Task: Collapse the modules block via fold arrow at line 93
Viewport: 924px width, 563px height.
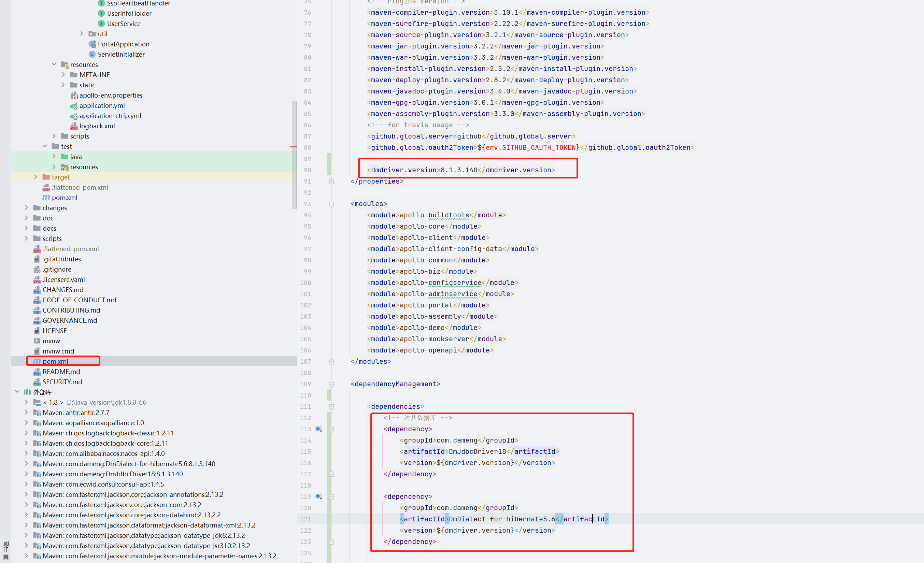Action: tap(331, 204)
